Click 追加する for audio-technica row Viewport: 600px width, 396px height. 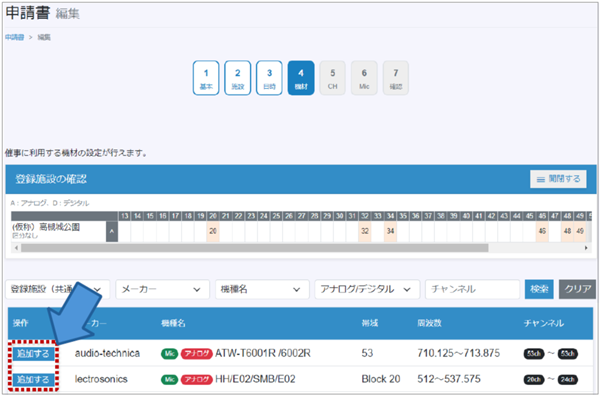click(x=34, y=354)
